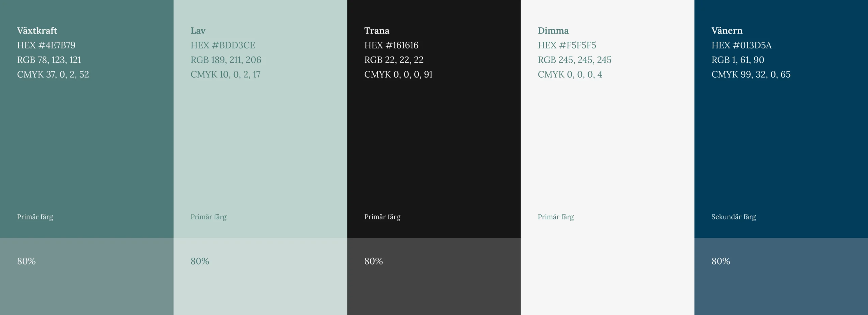Click Primär färg label in Dimma column
This screenshot has width=868, height=315.
(556, 217)
